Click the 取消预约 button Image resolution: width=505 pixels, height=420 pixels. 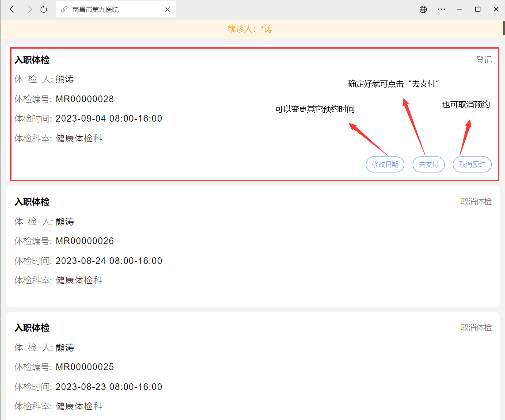[472, 164]
